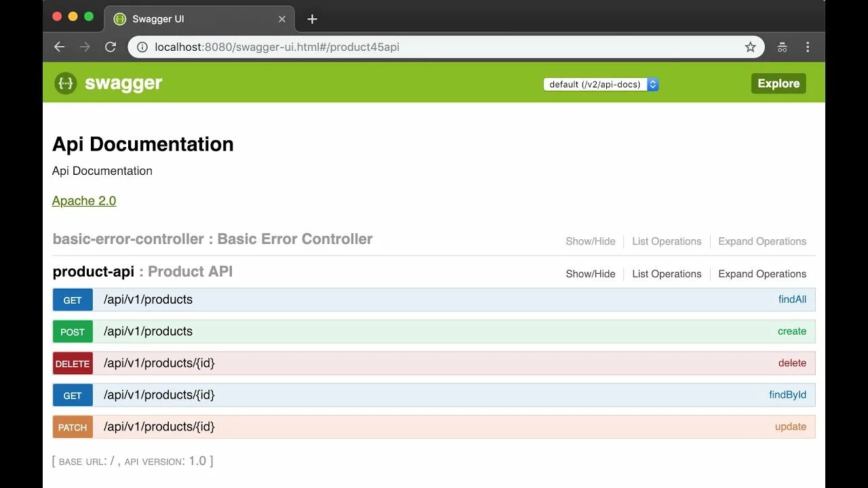Click List Operations for product-api
The width and height of the screenshot is (868, 488).
click(x=667, y=274)
